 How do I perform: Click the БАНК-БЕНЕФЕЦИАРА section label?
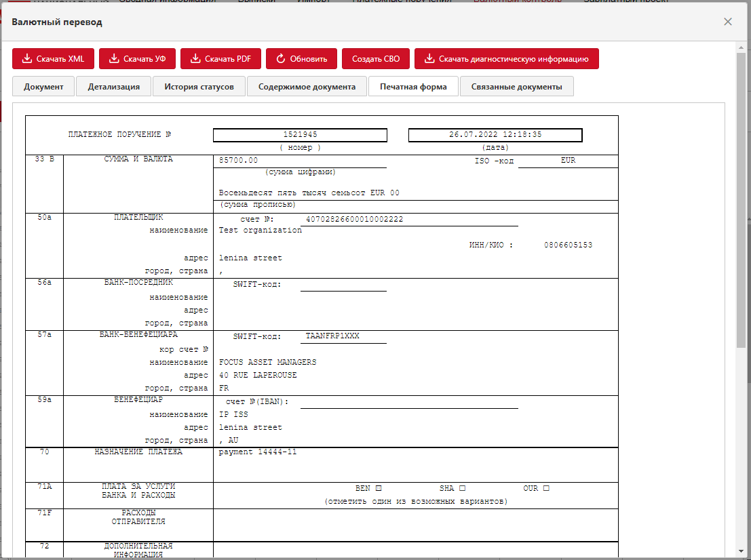click(x=138, y=334)
